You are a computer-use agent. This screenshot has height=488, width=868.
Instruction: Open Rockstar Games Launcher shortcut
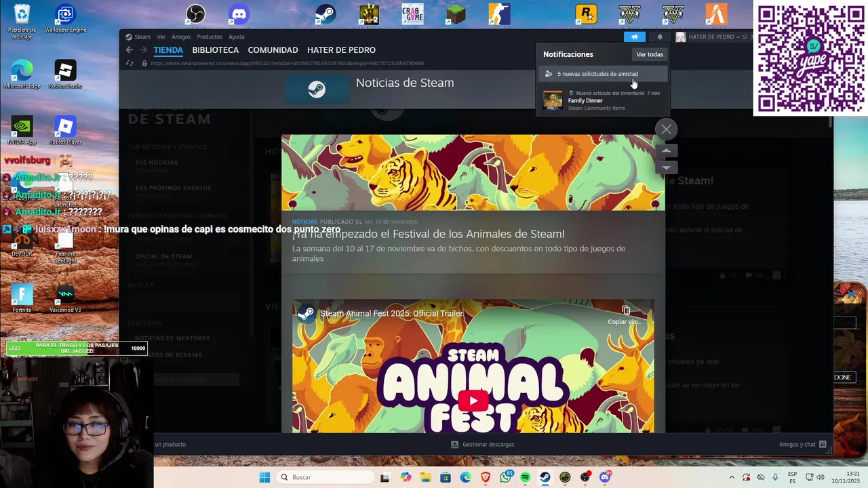(x=586, y=14)
